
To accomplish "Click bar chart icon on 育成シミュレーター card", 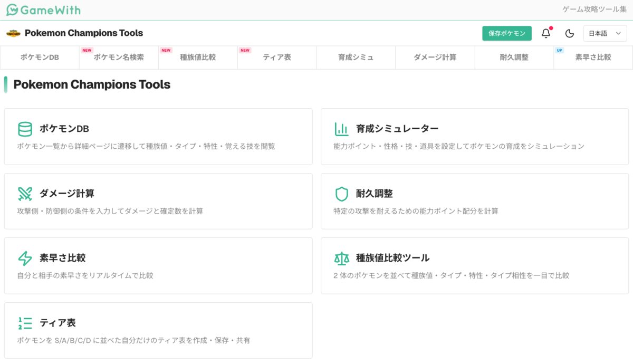I will pyautogui.click(x=341, y=129).
